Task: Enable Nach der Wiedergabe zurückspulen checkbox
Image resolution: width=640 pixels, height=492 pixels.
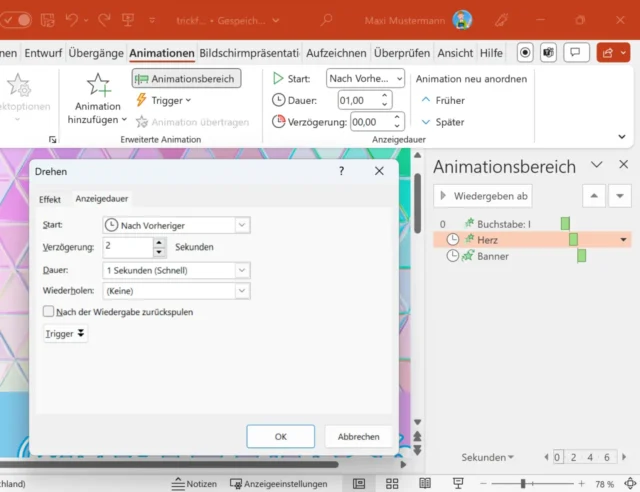Action: (49, 312)
